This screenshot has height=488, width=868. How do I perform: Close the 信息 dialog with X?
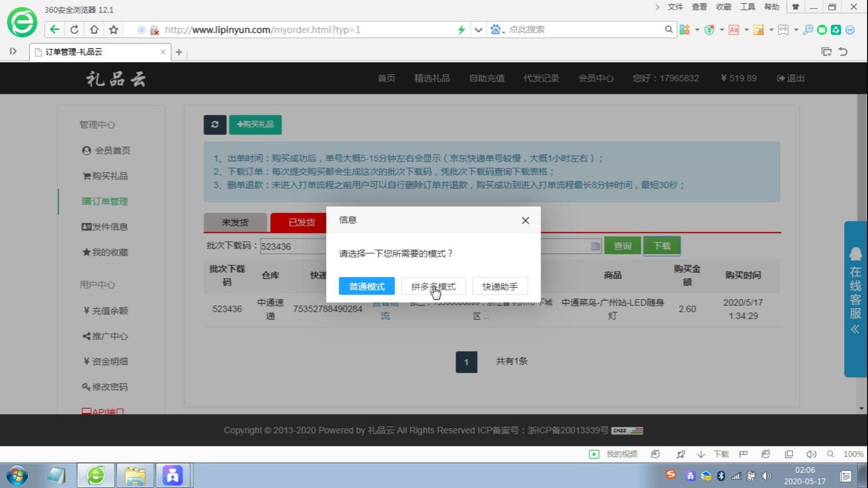point(525,221)
